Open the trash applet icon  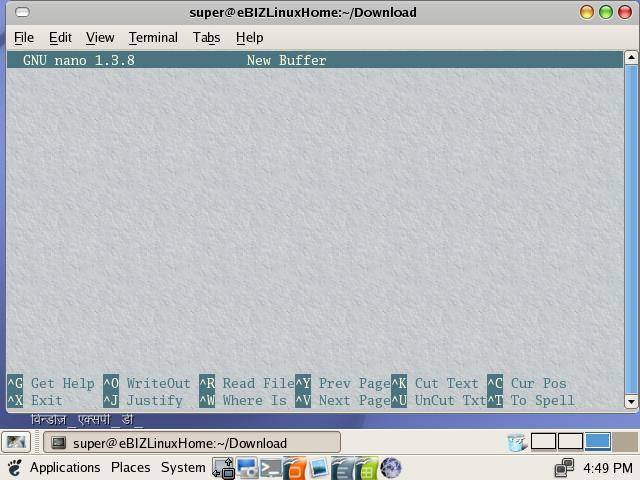[x=517, y=442]
